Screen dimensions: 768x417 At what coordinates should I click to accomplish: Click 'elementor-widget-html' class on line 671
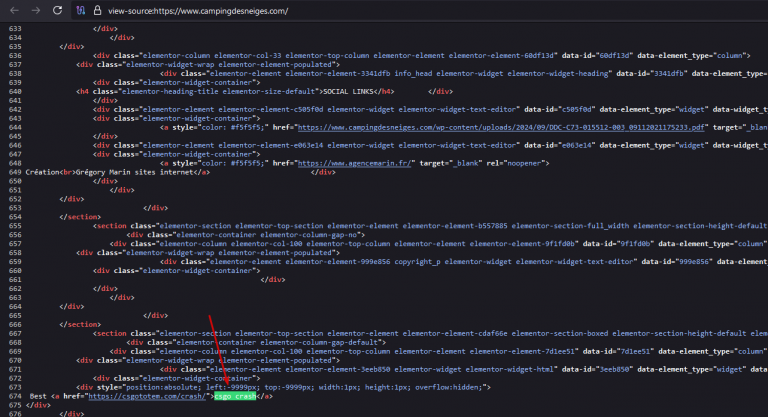pyautogui.click(x=509, y=369)
